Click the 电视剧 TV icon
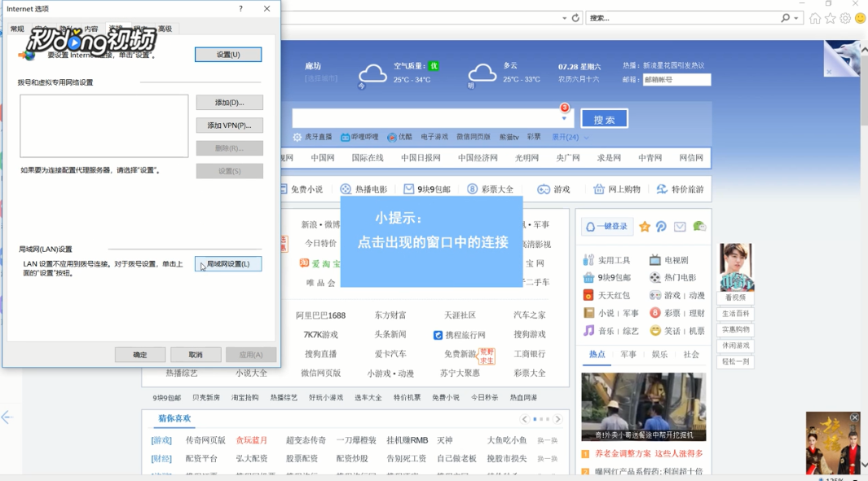This screenshot has height=481, width=868. (655, 259)
